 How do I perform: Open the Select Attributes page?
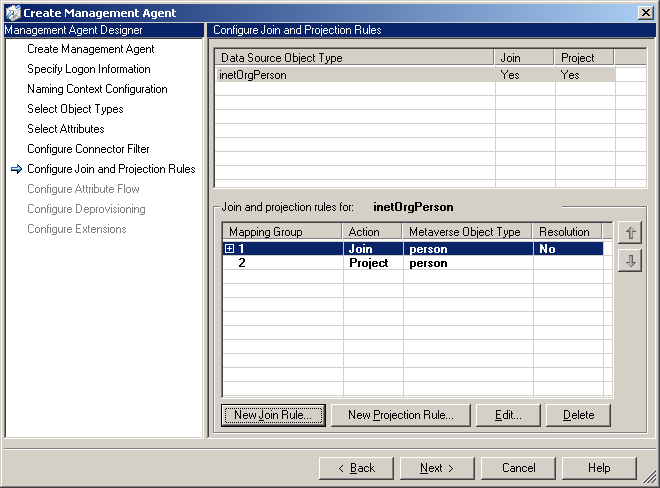tap(66, 129)
